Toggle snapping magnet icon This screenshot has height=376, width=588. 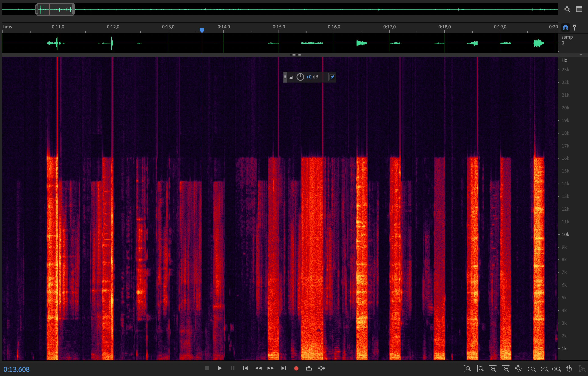pos(566,28)
